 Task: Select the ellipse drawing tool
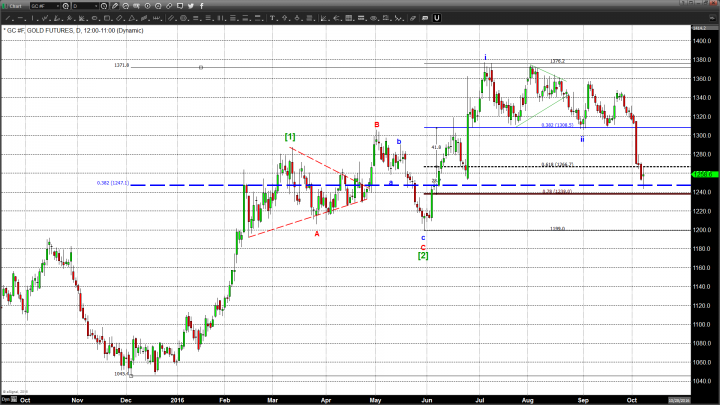[94, 18]
